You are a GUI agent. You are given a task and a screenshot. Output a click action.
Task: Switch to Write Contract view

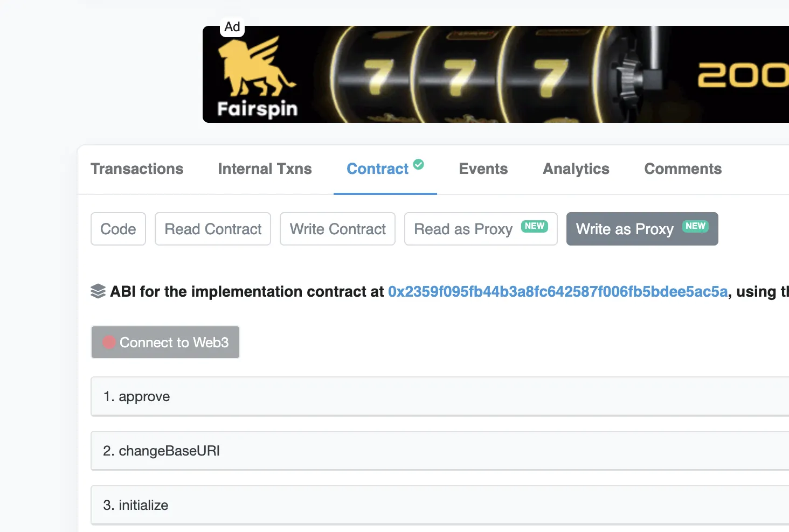point(337,229)
